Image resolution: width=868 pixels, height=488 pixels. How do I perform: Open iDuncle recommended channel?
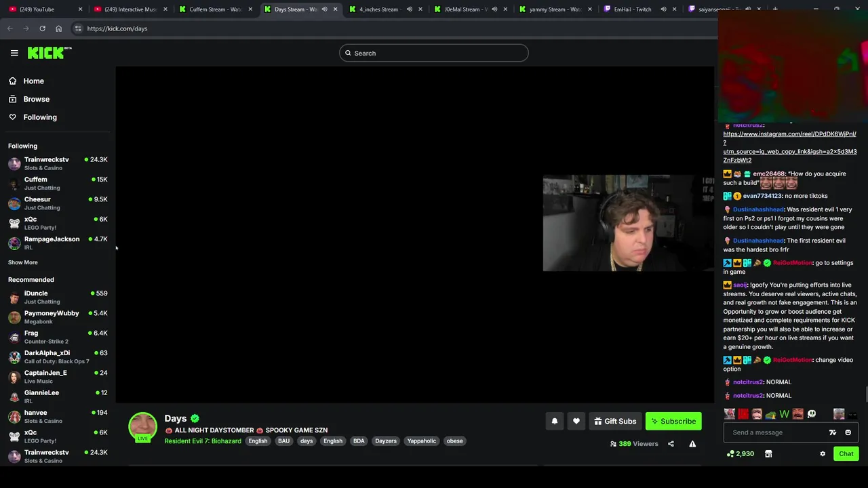tap(58, 297)
